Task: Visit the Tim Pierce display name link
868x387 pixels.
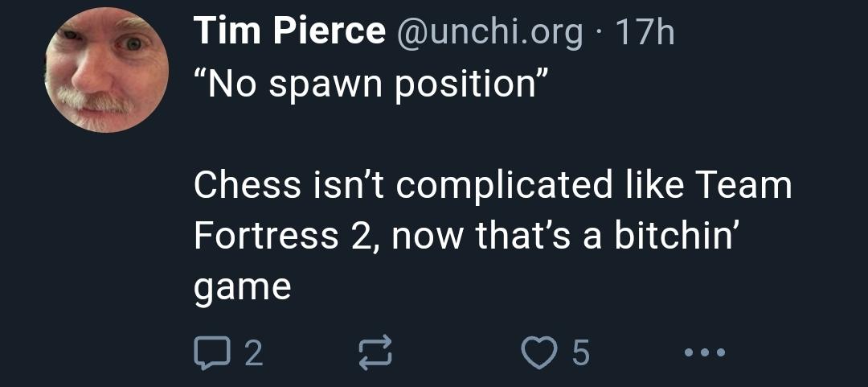Action: point(289,32)
